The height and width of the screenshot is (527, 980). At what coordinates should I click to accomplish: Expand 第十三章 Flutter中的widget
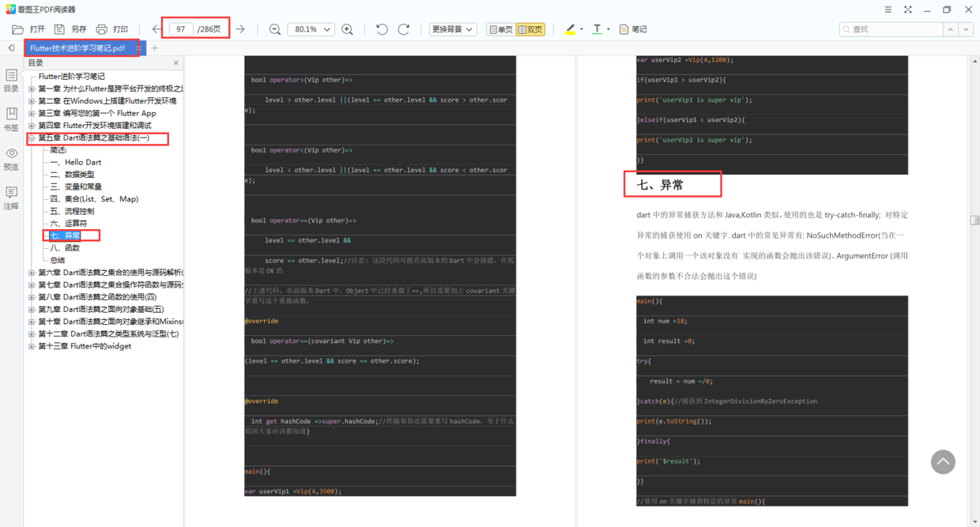pyautogui.click(x=32, y=346)
